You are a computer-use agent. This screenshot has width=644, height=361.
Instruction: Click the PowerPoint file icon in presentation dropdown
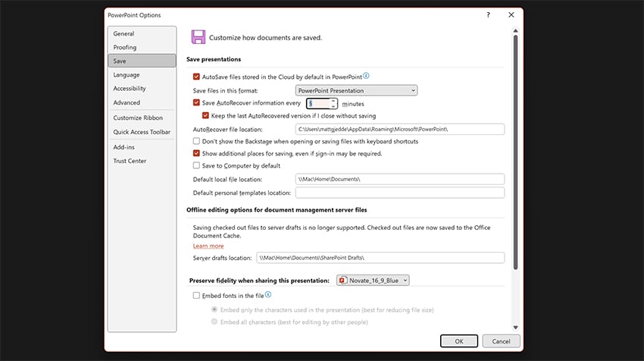tap(343, 281)
